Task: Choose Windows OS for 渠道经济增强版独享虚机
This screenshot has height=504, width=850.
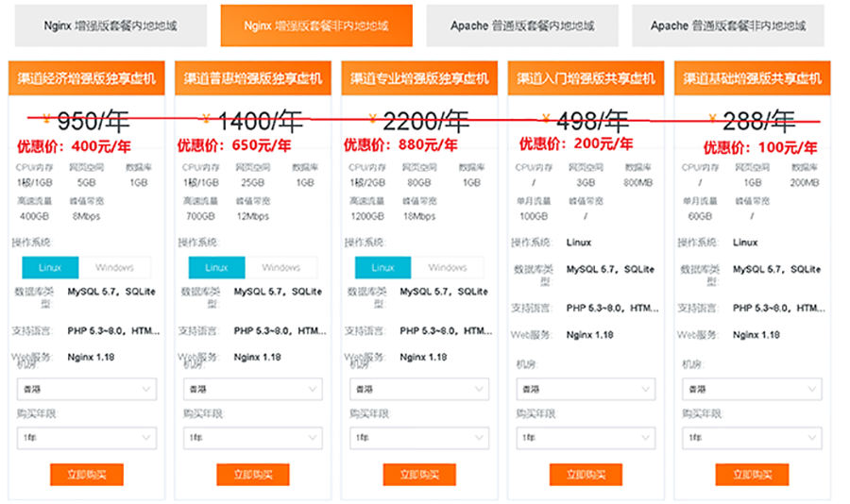Action: pos(114,267)
